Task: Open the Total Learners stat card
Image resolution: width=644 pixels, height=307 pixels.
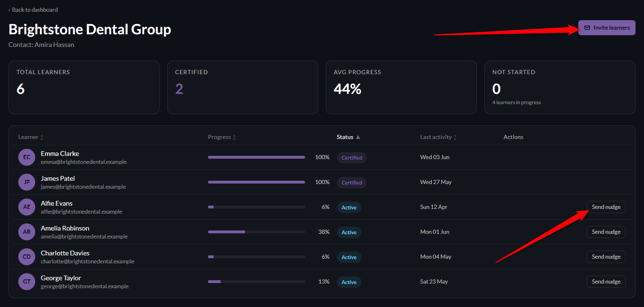Action: 84,87
